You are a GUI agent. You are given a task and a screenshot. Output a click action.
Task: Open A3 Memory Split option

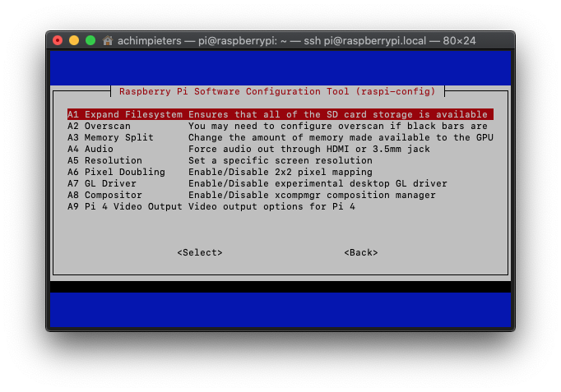pos(280,137)
